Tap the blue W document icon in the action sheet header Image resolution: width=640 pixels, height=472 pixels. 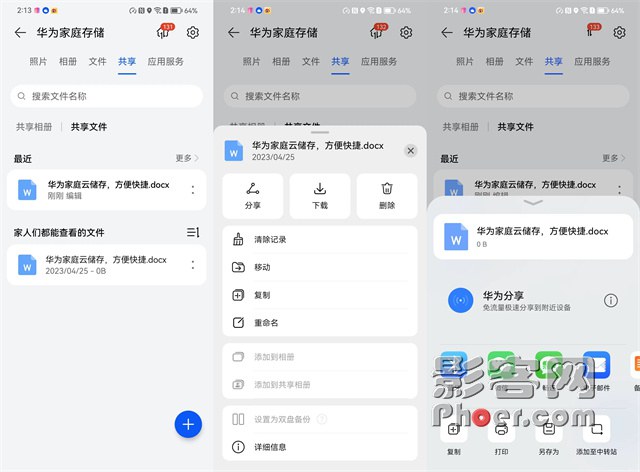coord(233,151)
